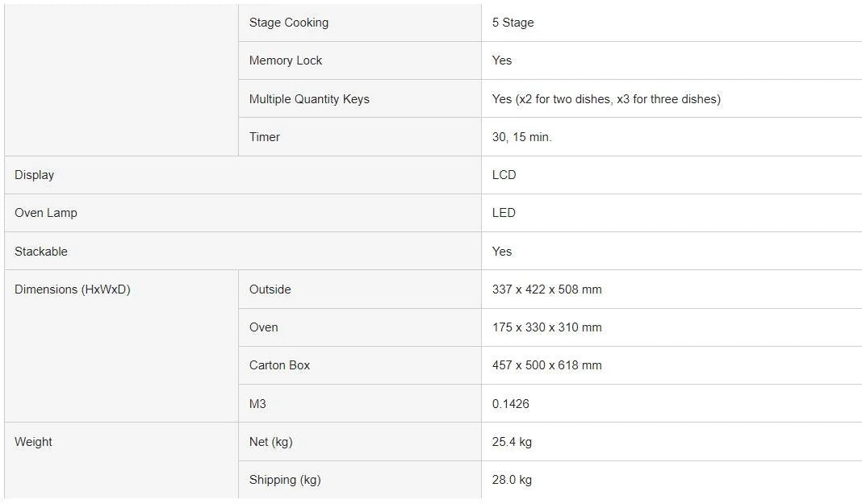Select the "5 Stage" value

pos(513,23)
